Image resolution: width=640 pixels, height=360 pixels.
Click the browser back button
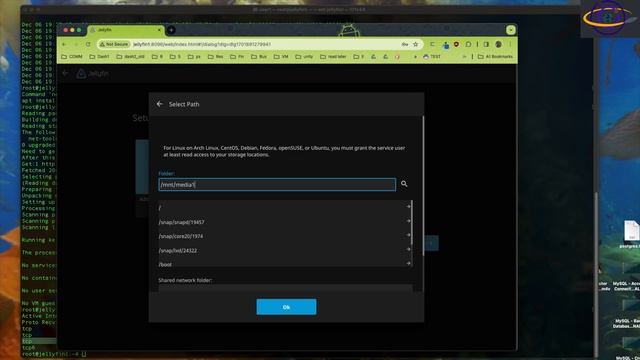tap(64, 44)
